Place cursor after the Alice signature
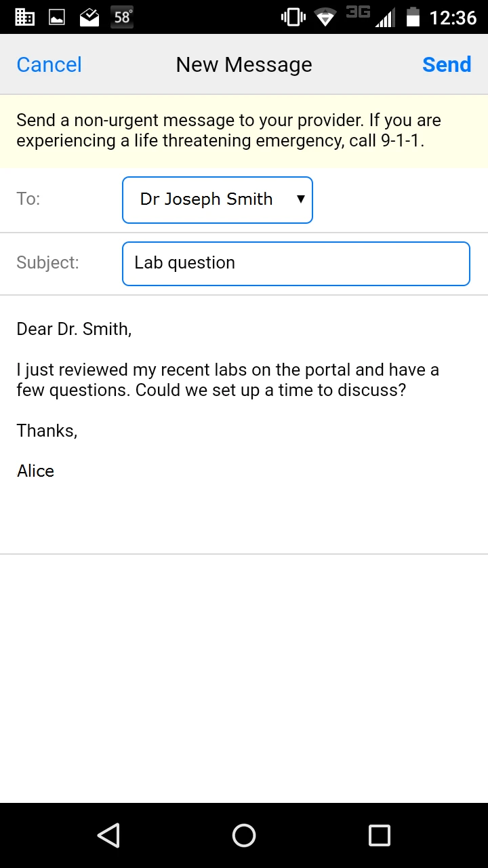The height and width of the screenshot is (868, 488). point(55,471)
